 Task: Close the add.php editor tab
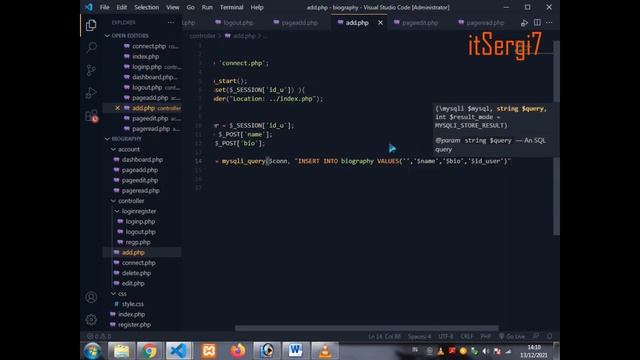point(380,23)
